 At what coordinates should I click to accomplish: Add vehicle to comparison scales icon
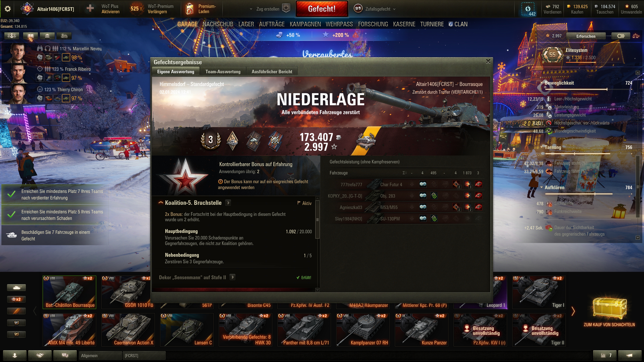[636, 36]
